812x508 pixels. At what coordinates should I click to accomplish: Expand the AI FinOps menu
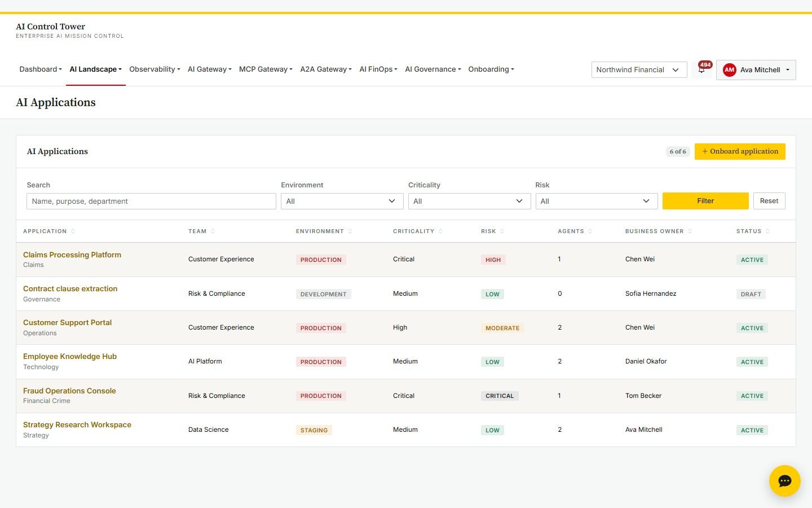[378, 69]
